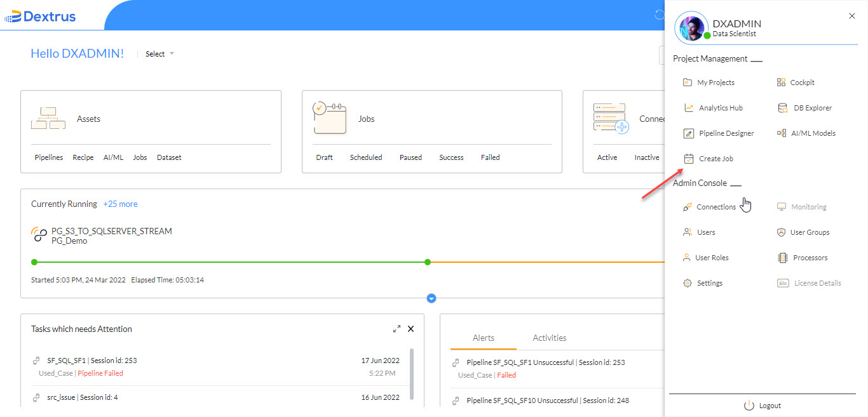Click the Connections card server icon

click(x=611, y=119)
